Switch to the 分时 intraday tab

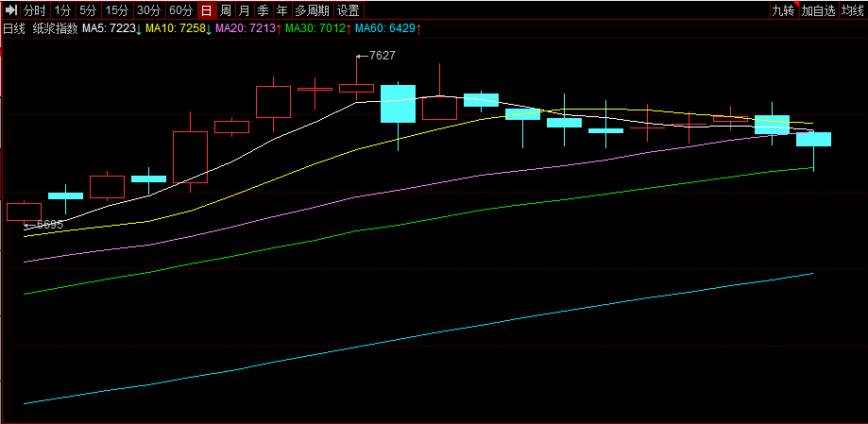35,10
